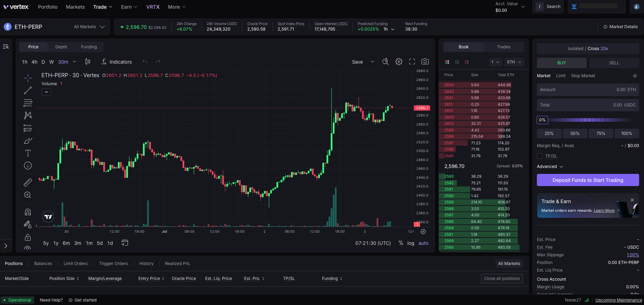This screenshot has height=305, width=644.
Task: Open the order form settings gear
Action: [635, 76]
